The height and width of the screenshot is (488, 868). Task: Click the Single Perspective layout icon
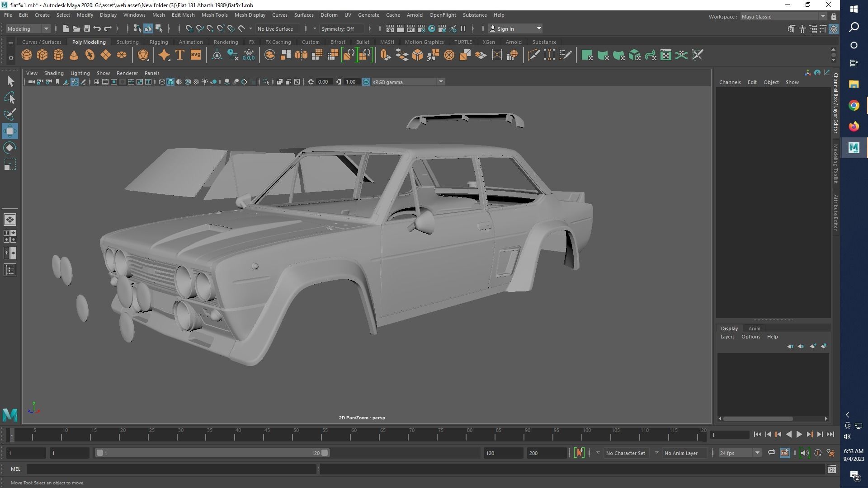point(10,220)
